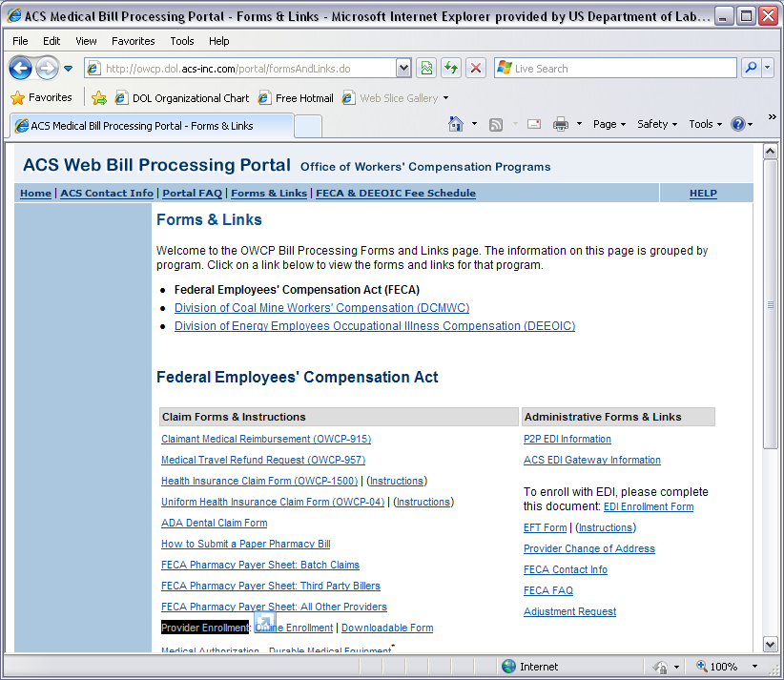Open Health Insurance Claim Form (OWCP-1500)

coord(259,481)
